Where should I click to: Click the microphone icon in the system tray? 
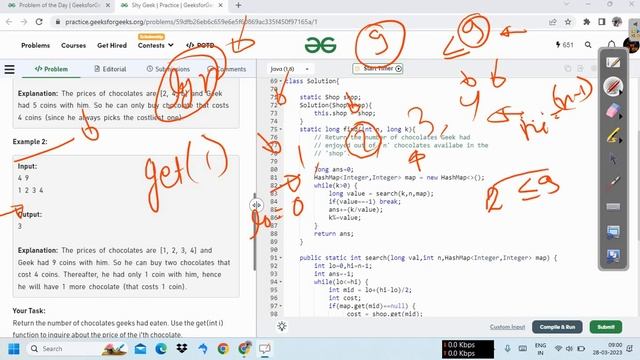pos(507,349)
